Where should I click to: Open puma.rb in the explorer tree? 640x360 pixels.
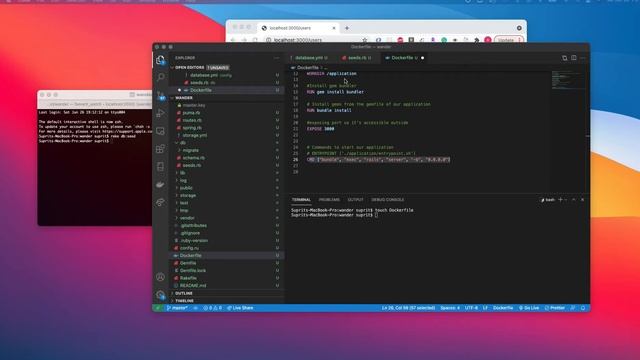pyautogui.click(x=227, y=113)
